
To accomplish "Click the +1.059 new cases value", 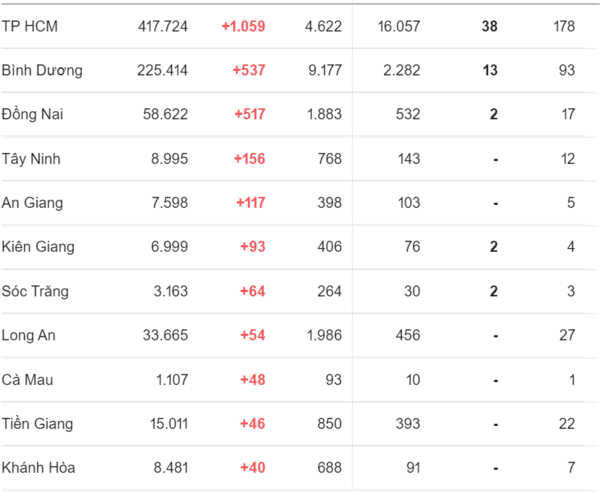I will [x=243, y=26].
